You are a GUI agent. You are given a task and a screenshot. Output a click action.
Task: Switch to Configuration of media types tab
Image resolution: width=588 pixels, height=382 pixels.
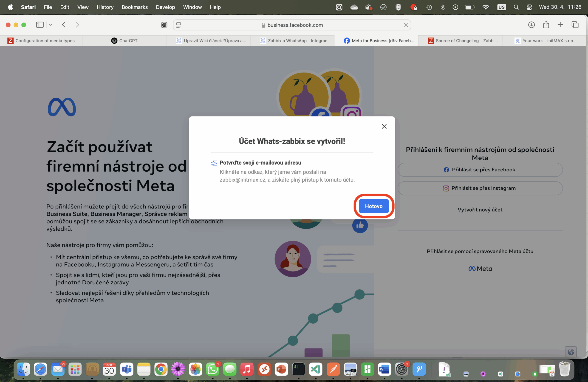pos(41,41)
